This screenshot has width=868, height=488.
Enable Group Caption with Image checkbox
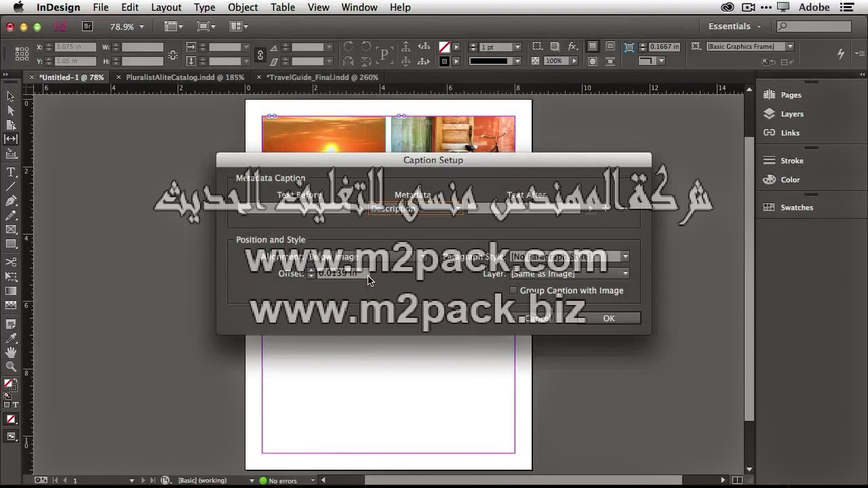tap(513, 290)
